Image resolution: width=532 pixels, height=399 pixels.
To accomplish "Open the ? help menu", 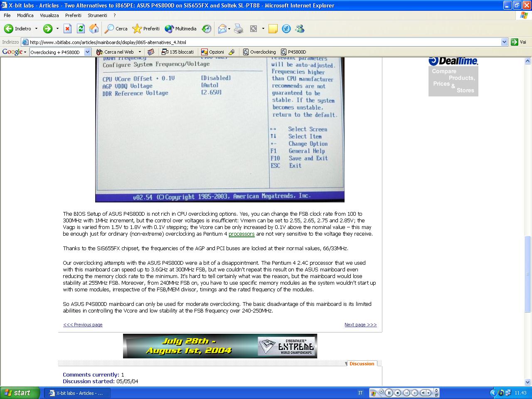I will 114,15.
